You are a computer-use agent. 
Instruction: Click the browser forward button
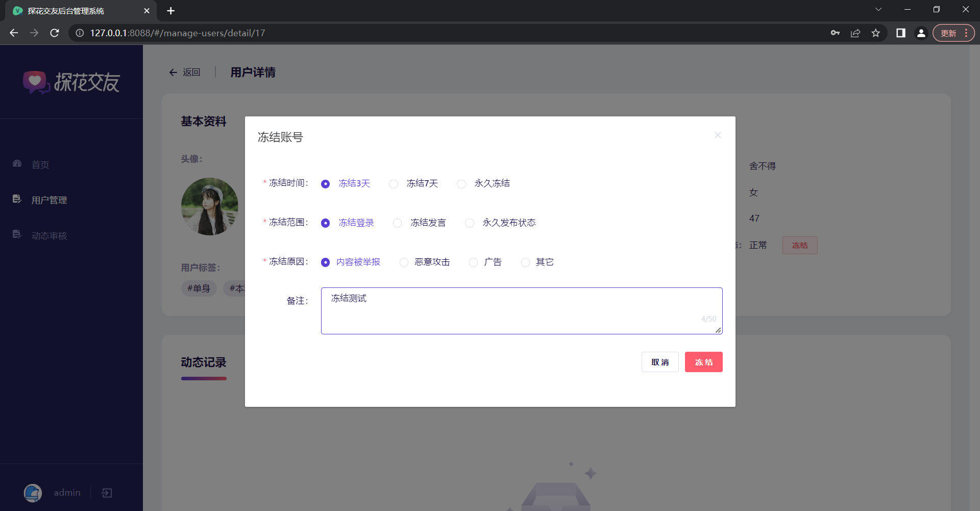[34, 33]
